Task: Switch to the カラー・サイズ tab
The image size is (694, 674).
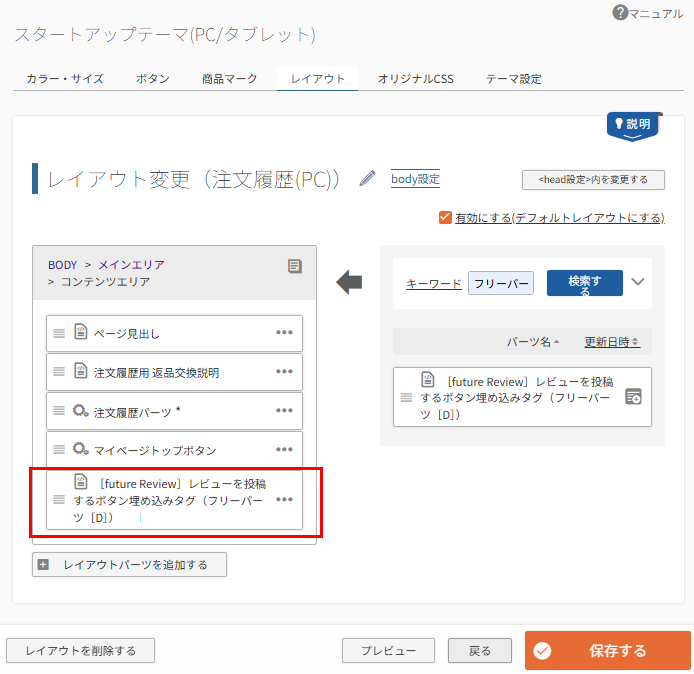Action: point(65,79)
